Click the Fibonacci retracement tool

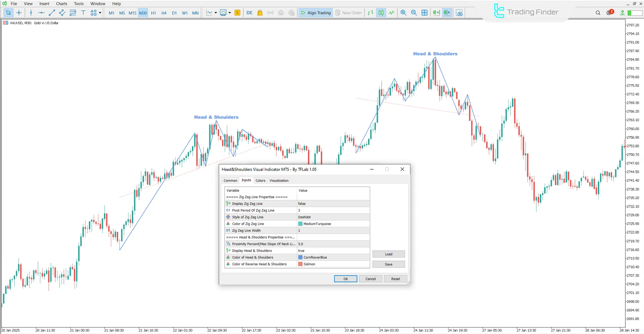(73, 13)
